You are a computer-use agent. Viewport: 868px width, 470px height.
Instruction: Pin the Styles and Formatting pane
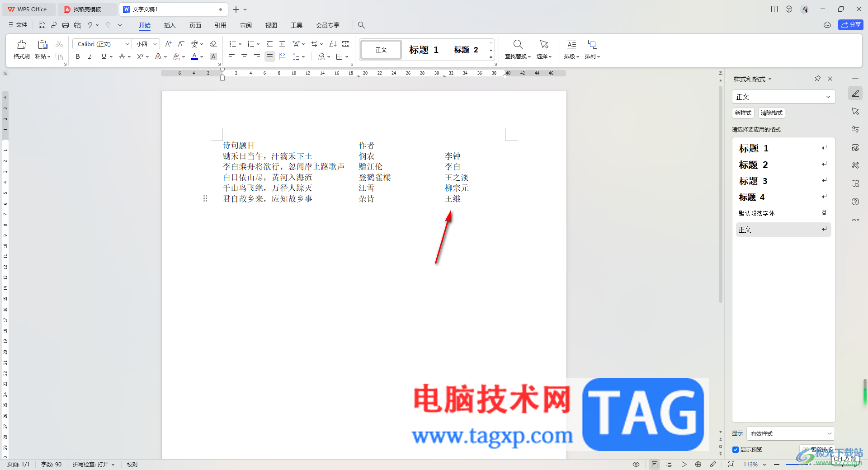817,79
